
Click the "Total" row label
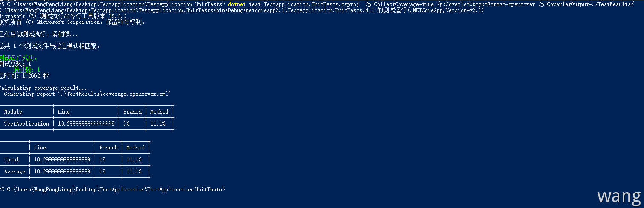[x=12, y=160]
